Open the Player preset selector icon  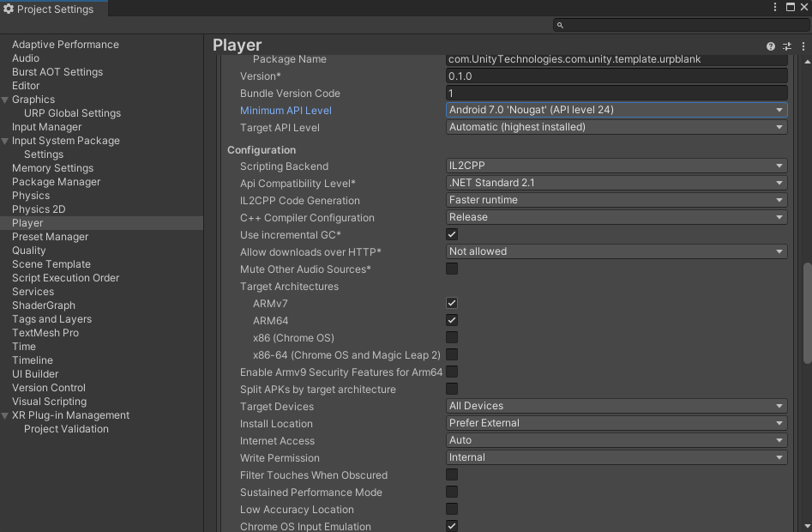pyautogui.click(x=787, y=46)
